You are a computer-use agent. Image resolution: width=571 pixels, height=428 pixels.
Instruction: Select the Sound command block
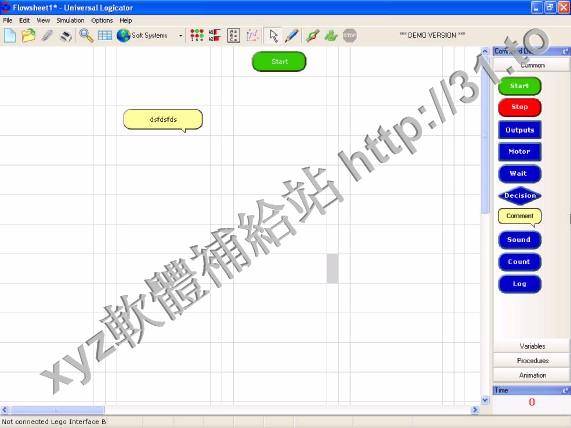click(x=519, y=240)
